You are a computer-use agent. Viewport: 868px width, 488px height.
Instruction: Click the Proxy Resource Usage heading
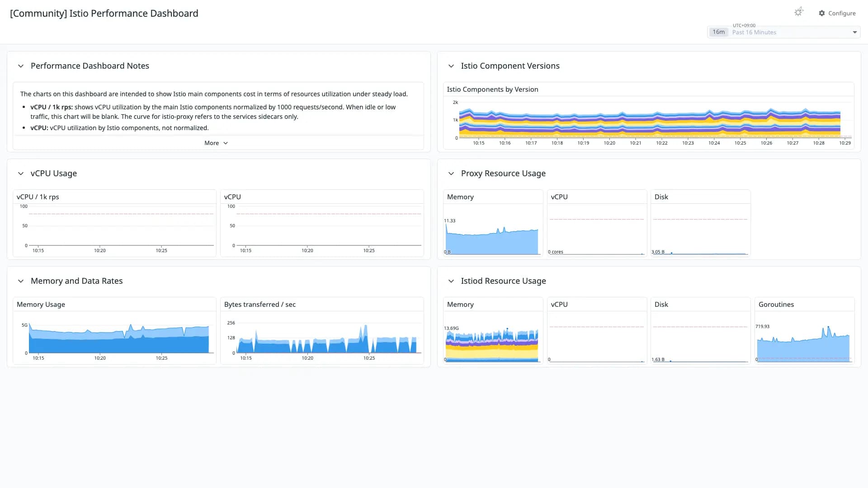pos(503,174)
